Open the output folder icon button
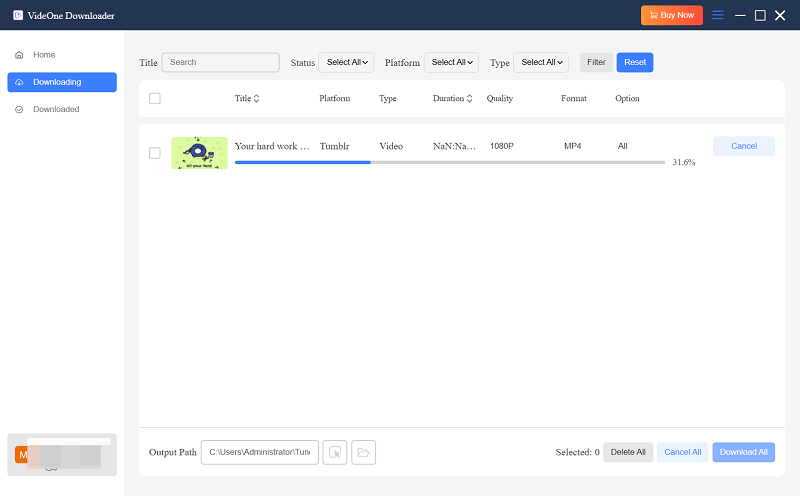This screenshot has width=800, height=496. tap(363, 452)
